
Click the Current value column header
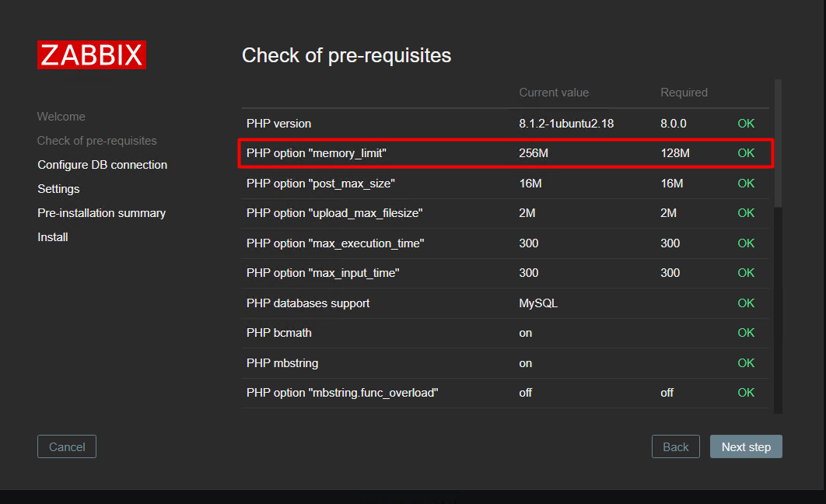[554, 93]
